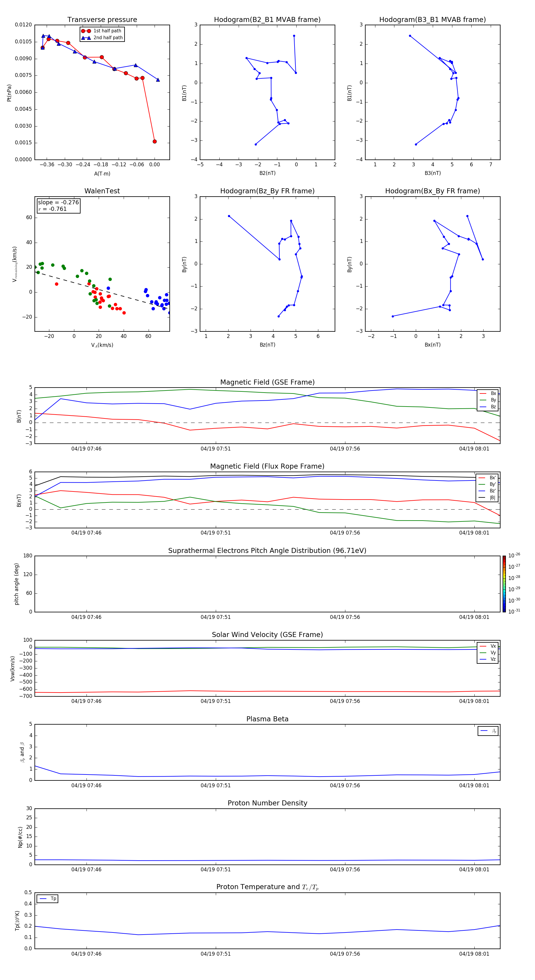Select the '1st half path' legend entry
This screenshot has height=980, width=535.
click(102, 31)
